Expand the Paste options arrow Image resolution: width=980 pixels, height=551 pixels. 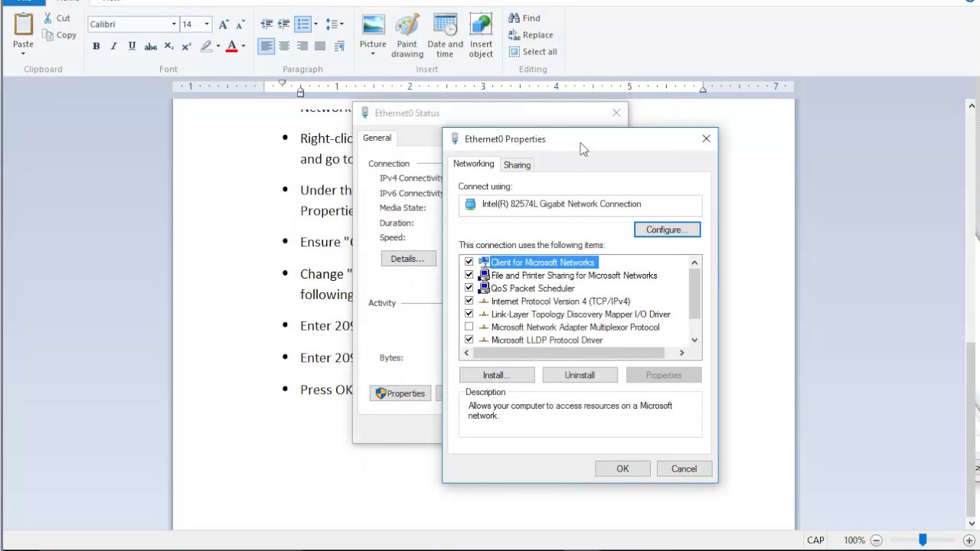(x=23, y=54)
